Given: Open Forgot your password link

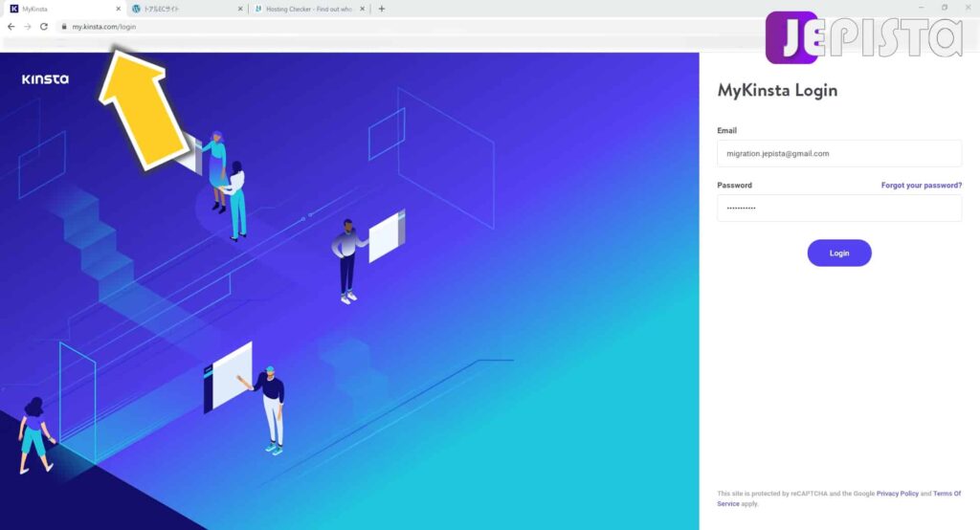Looking at the screenshot, I should pos(922,185).
